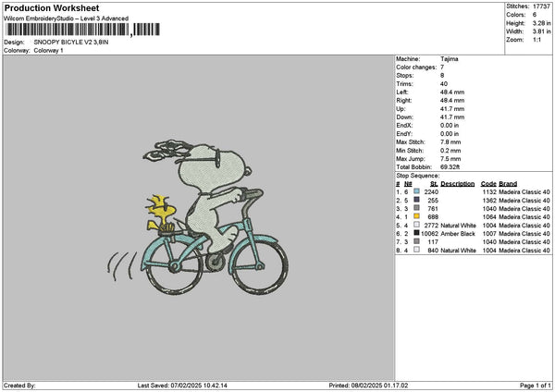The height and width of the screenshot is (392, 555).
Task: Click the Min Stitch value "0.2 mm"
Action: click(450, 151)
